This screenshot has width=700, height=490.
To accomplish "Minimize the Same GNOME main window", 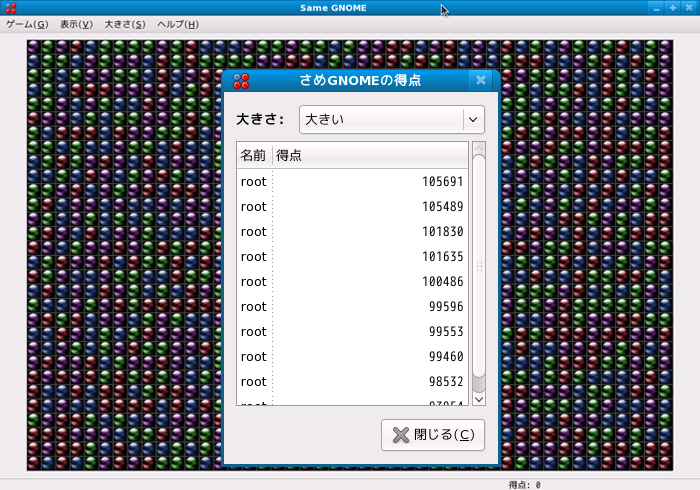I will [656, 8].
